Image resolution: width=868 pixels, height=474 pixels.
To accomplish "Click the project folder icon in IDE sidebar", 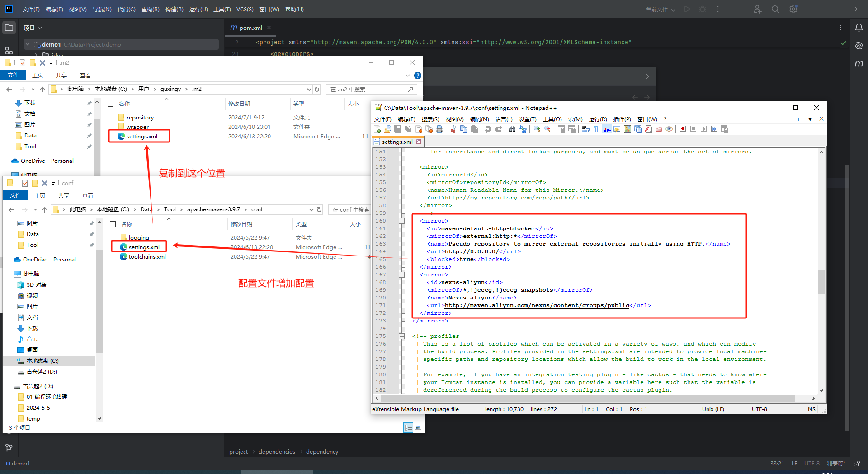I will 9,28.
